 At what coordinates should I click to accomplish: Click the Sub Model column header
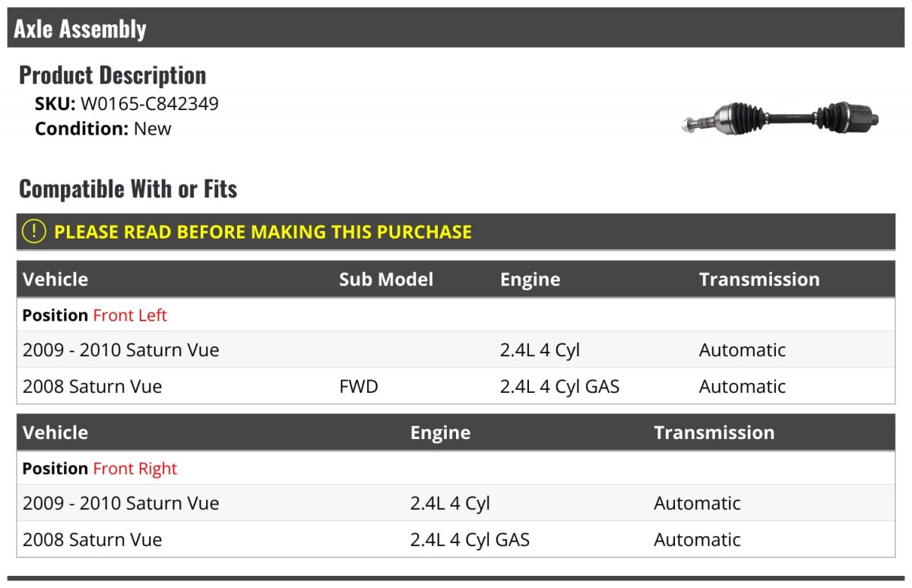pos(386,280)
